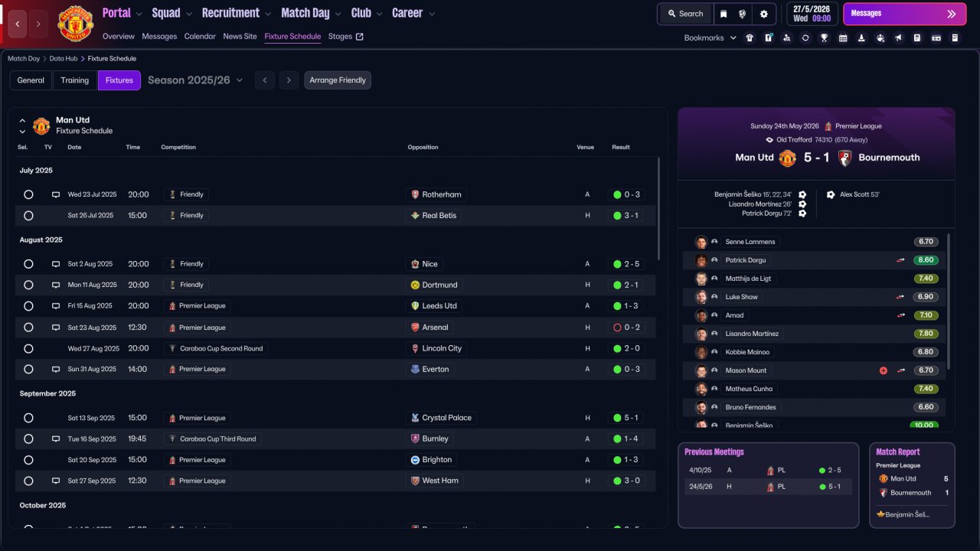Switch to the Training tab
The image size is (980, 551).
click(75, 80)
